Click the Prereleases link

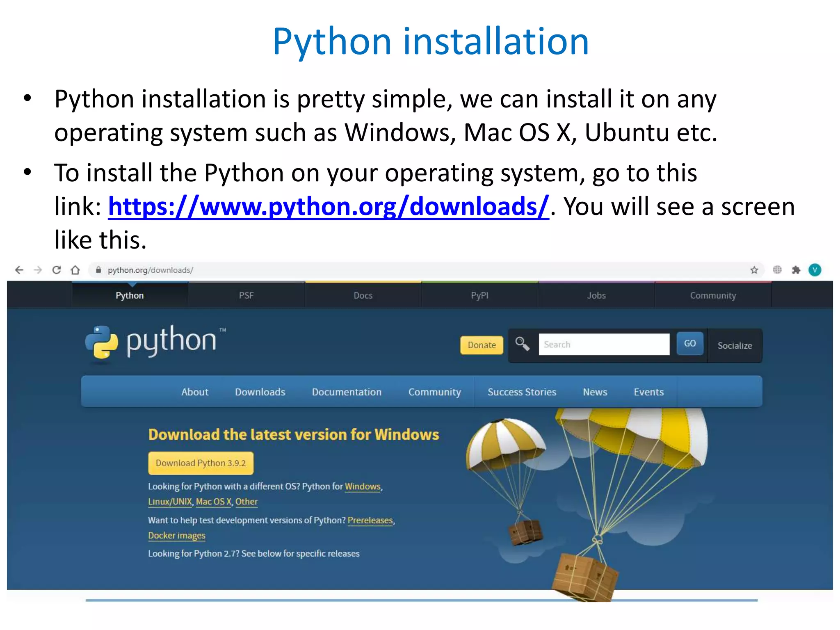click(x=370, y=520)
